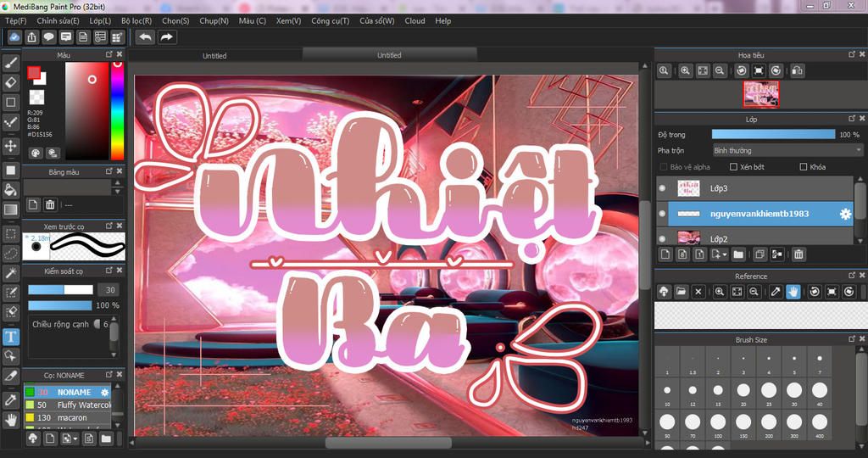Select the Eraser tool
Screen dimensions: 868x458
point(10,82)
